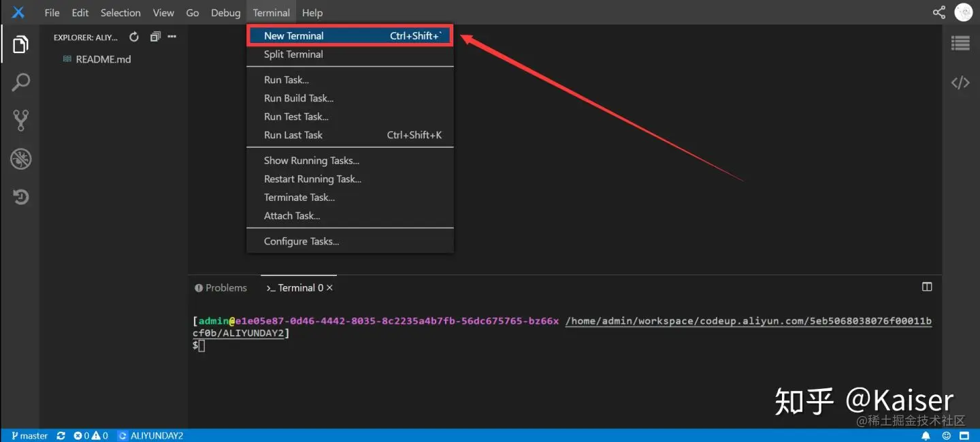Image resolution: width=980 pixels, height=442 pixels.
Task: Click the EXPLORER: ALIY... panel title
Action: 86,37
